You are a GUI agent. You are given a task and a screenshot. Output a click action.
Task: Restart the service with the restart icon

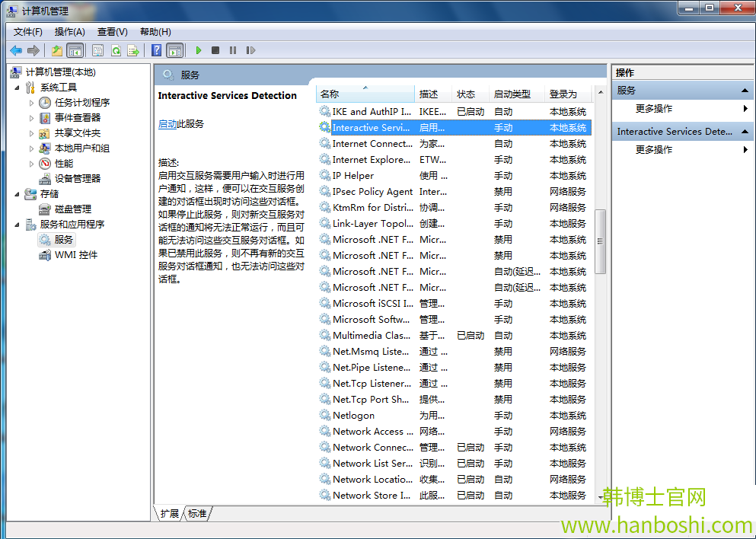[x=251, y=50]
